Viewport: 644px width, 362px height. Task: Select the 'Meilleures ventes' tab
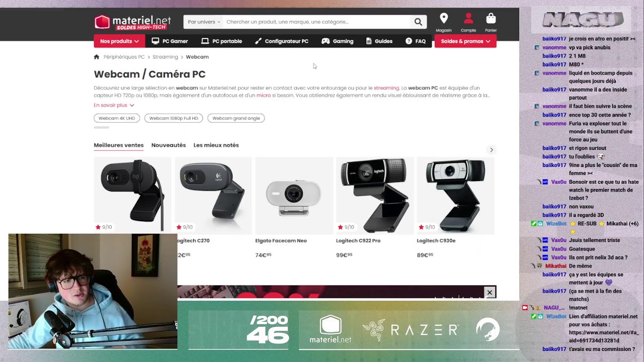pyautogui.click(x=119, y=145)
